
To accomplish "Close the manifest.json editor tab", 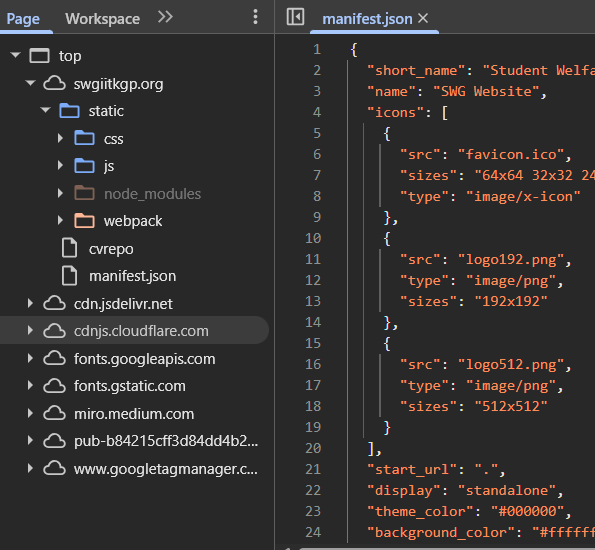I will point(423,18).
